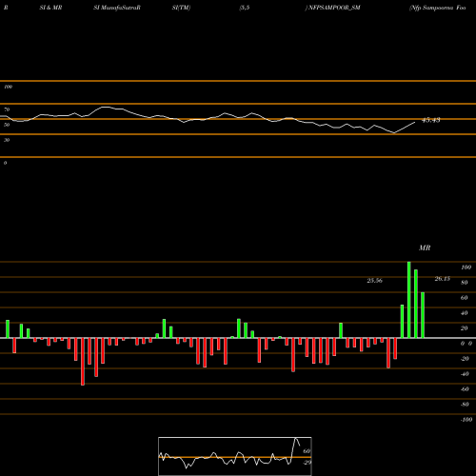This screenshot has width=476, height=476.
Task: Click the 70 level label on the RSI axis
Action: pyautogui.click(x=7, y=109)
